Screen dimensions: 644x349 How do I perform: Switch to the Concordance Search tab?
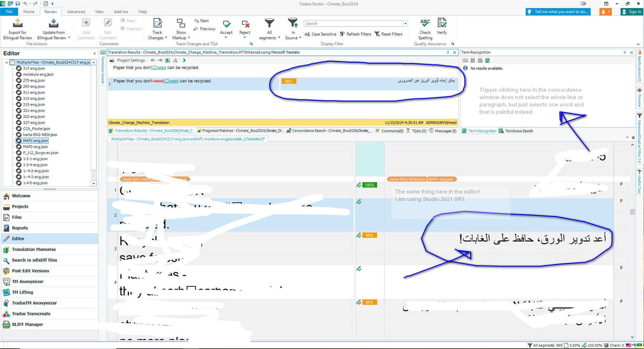[x=330, y=131]
